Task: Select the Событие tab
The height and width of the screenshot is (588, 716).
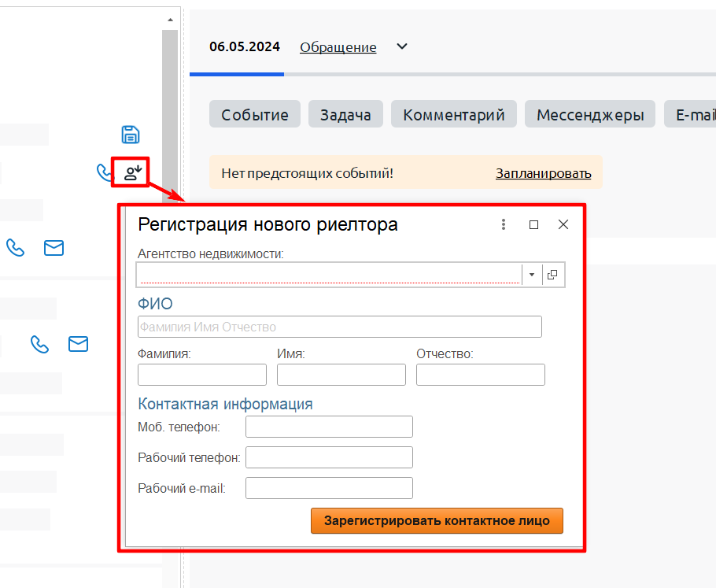Action: (255, 115)
